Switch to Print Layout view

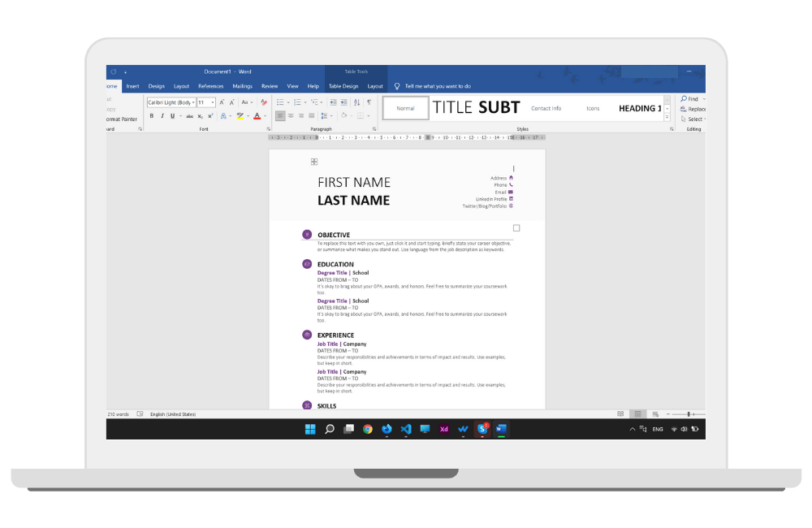[x=638, y=414]
